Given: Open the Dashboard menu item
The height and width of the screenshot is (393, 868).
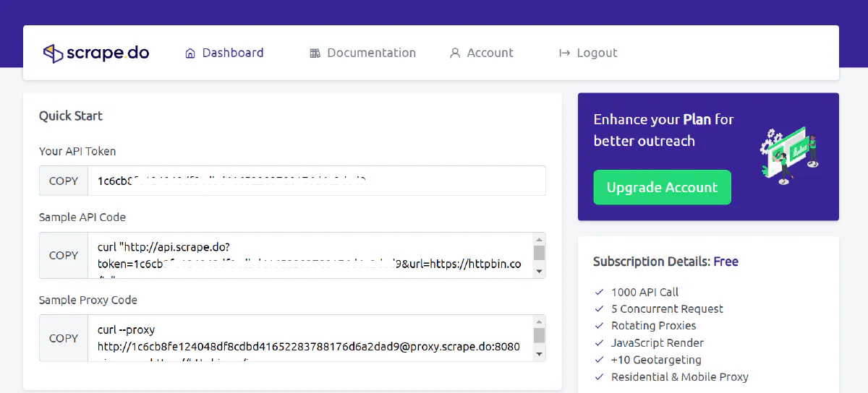Looking at the screenshot, I should (232, 53).
